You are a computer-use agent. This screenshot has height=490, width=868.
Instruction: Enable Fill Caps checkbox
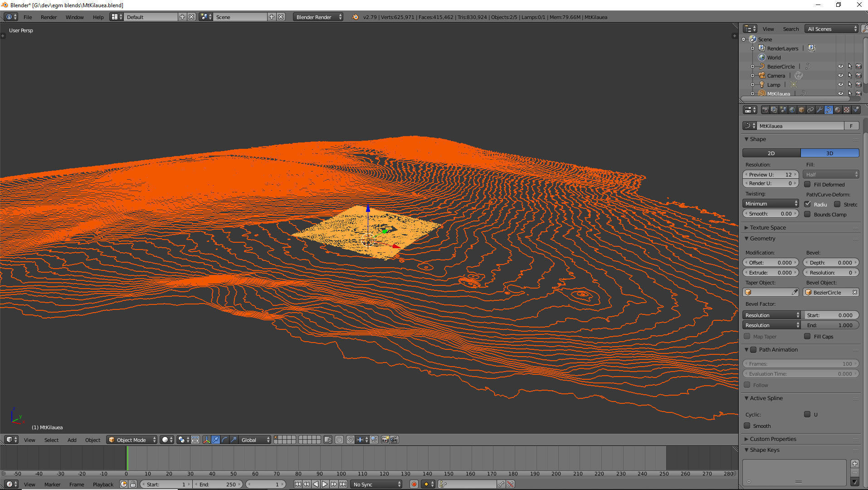[x=807, y=336]
